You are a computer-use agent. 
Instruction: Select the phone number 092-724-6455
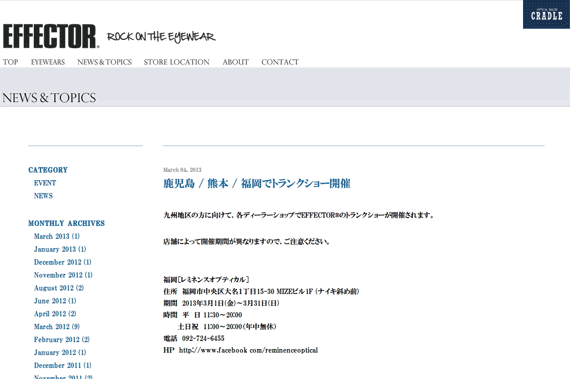[203, 338]
